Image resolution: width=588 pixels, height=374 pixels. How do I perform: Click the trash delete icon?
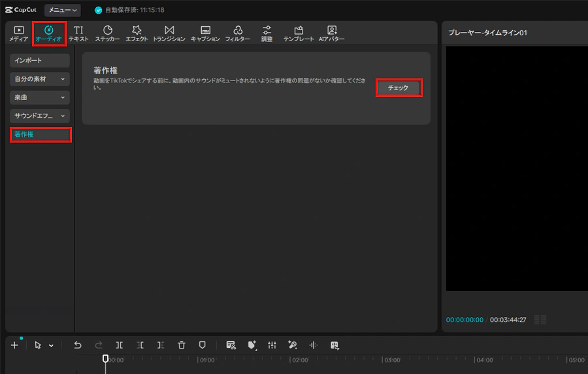click(x=182, y=345)
